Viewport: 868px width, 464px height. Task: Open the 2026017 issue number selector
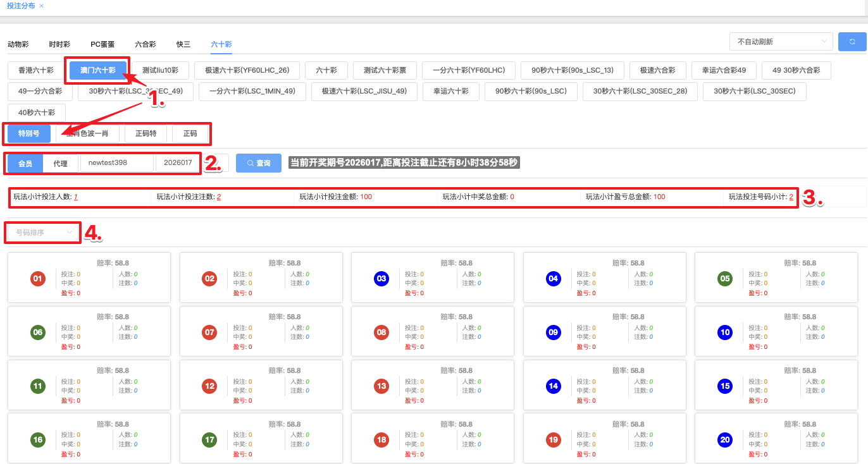click(178, 162)
